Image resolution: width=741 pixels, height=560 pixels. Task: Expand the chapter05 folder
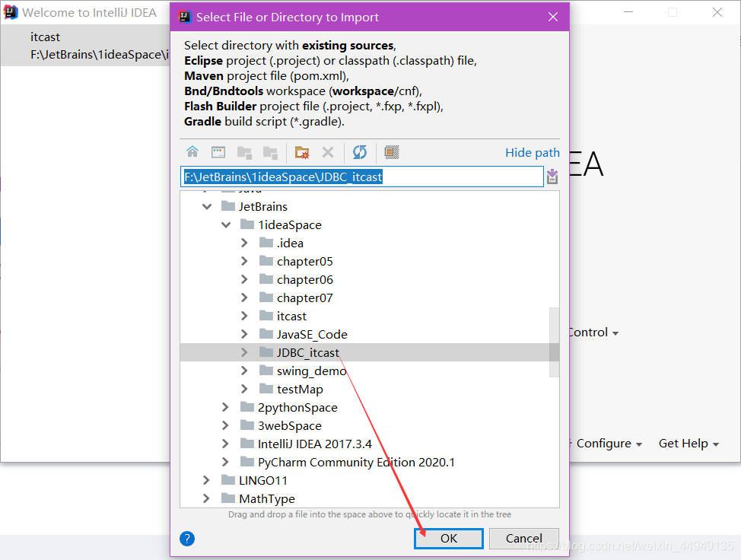click(244, 261)
